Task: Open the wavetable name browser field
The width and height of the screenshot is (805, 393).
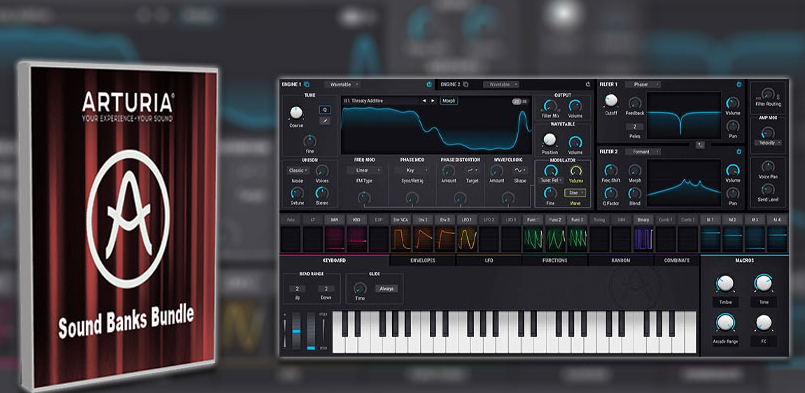Action: coord(381,101)
